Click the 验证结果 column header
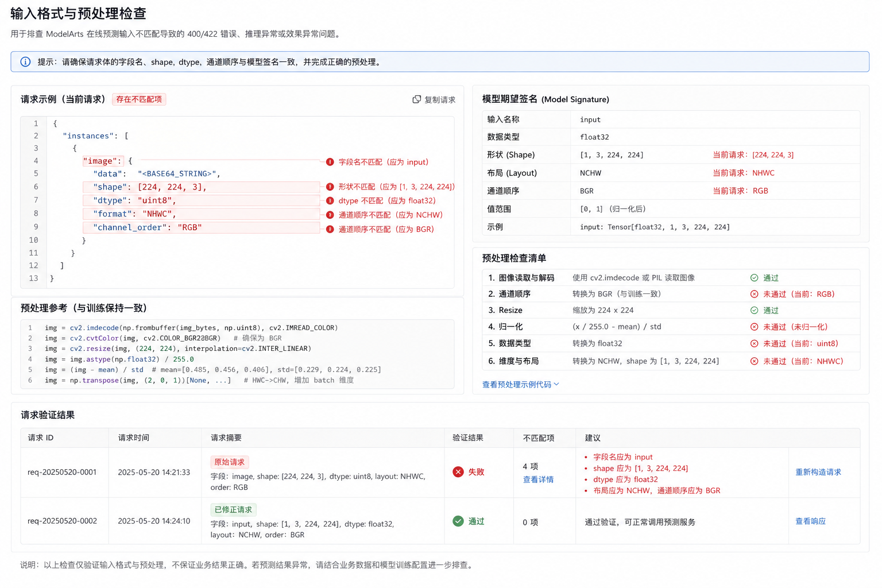Screen dimensions: 882x588 click(468, 438)
